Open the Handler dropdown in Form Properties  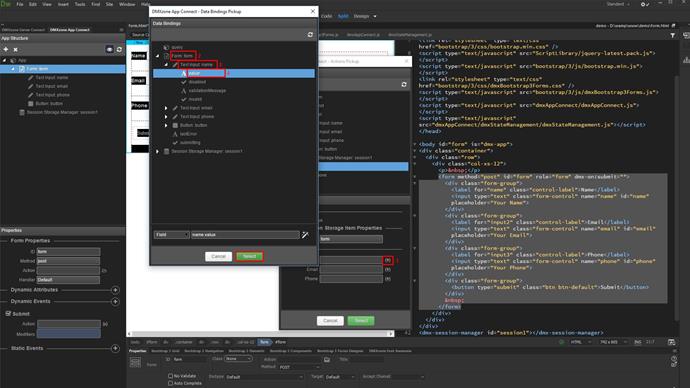pyautogui.click(x=68, y=280)
